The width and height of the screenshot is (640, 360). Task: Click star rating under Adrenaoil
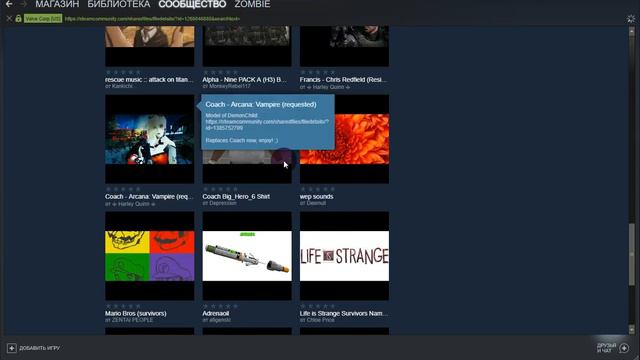(220, 306)
